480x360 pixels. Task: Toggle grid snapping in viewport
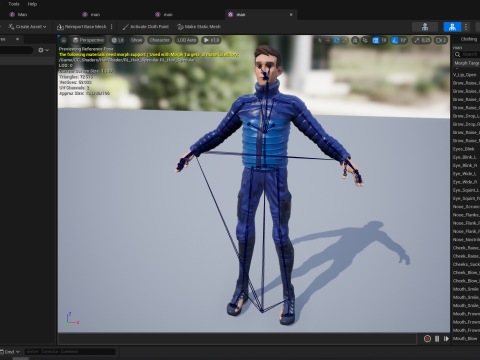point(376,40)
